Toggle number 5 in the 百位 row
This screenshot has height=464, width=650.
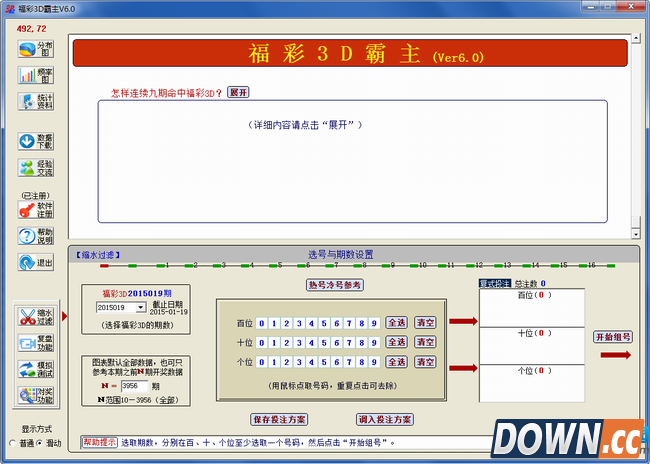click(x=324, y=323)
